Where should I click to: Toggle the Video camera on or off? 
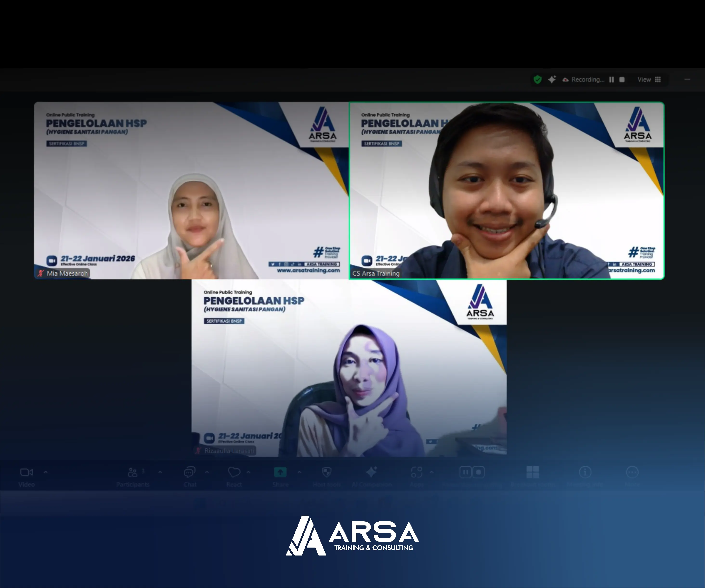[26, 472]
